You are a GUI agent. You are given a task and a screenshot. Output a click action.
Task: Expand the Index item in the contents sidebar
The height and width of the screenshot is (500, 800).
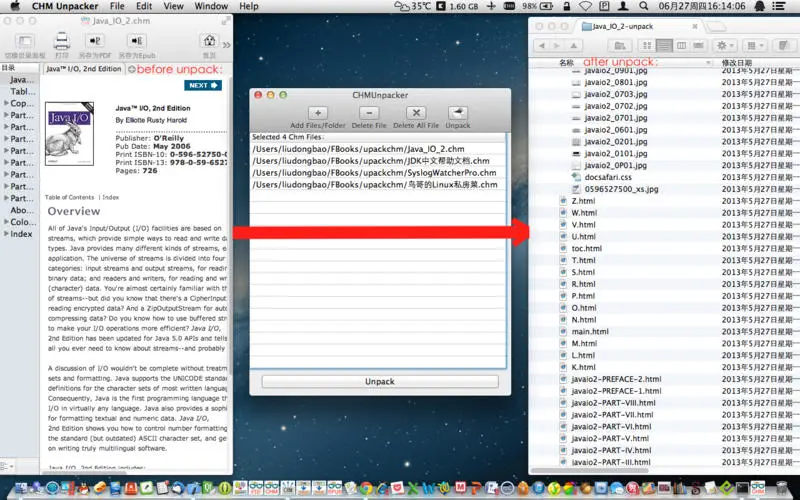pyautogui.click(x=6, y=234)
